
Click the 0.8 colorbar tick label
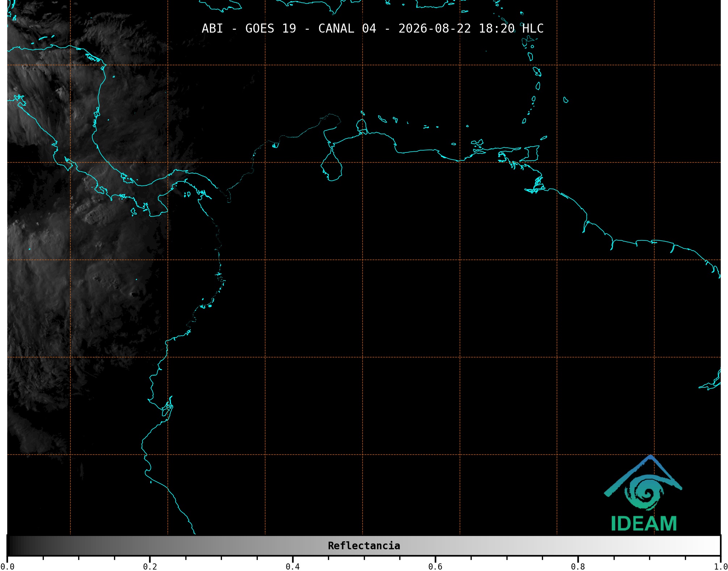578,567
